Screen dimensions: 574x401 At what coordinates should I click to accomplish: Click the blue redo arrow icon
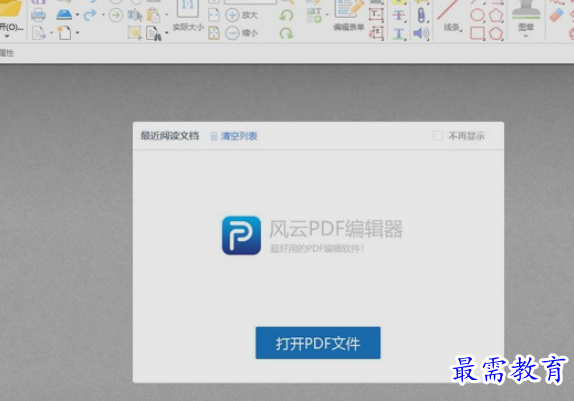pyautogui.click(x=90, y=15)
